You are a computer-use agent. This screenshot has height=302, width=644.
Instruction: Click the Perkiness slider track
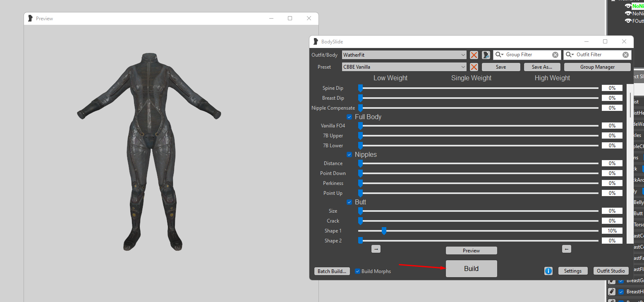point(478,183)
